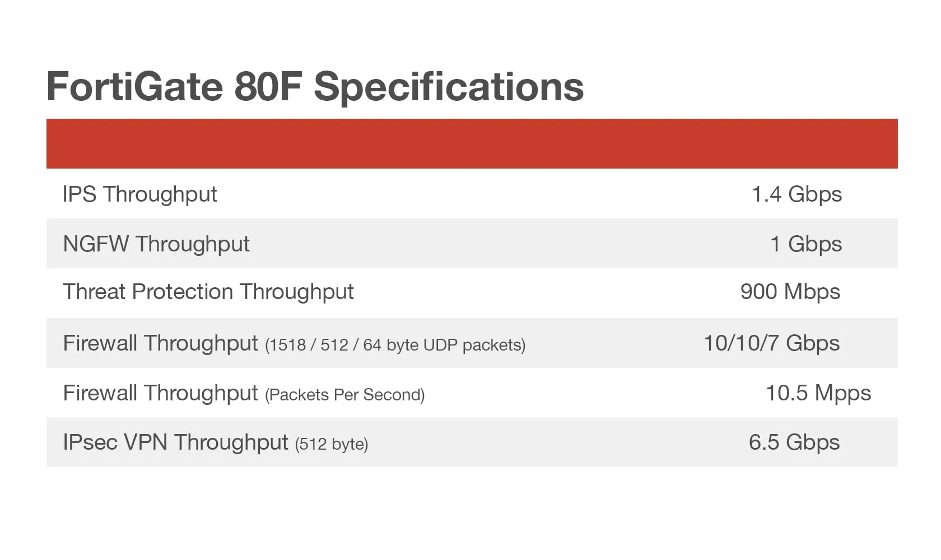Click the 1 Gbps NGFW value

click(805, 244)
